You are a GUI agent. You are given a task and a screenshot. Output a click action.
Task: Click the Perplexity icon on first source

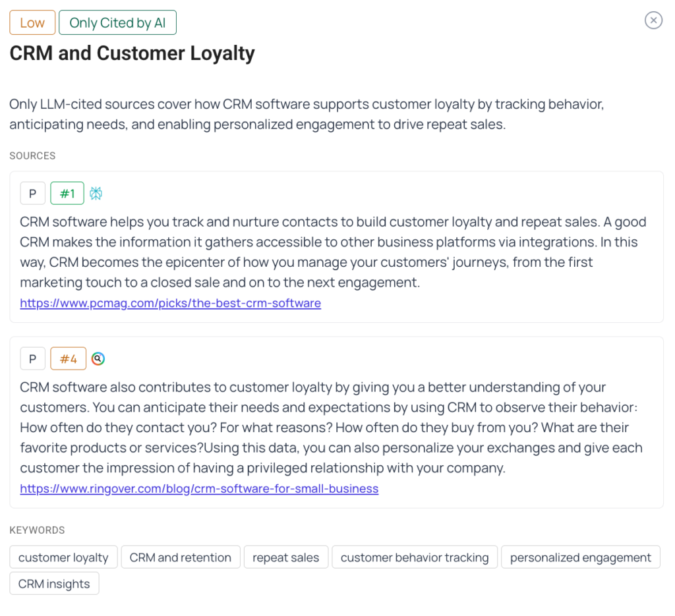tap(96, 194)
